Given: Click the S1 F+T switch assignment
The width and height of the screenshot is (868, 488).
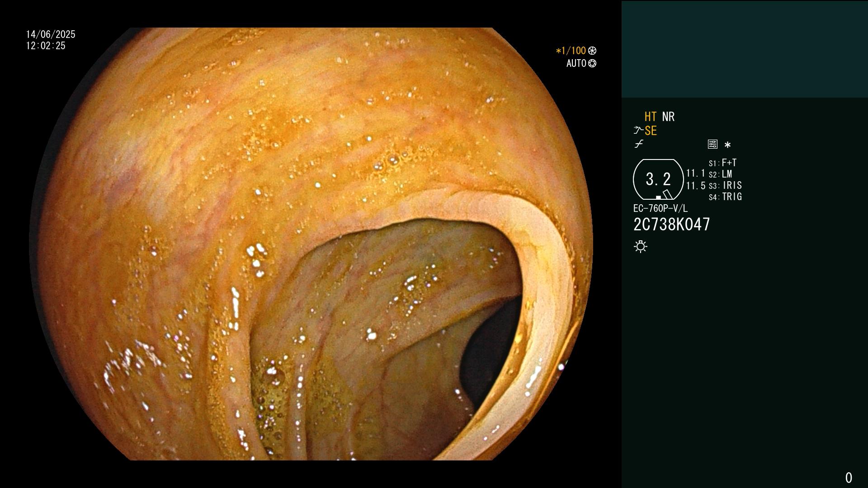Looking at the screenshot, I should [x=722, y=163].
